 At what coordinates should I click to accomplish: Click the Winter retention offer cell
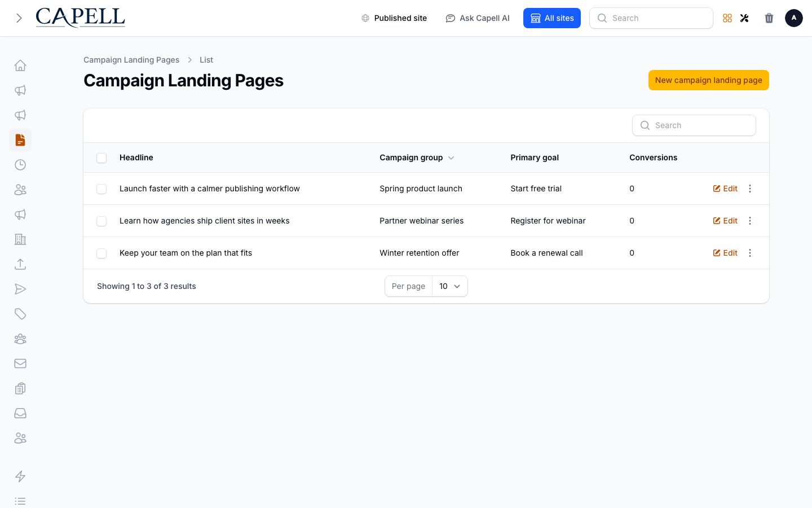(x=420, y=253)
